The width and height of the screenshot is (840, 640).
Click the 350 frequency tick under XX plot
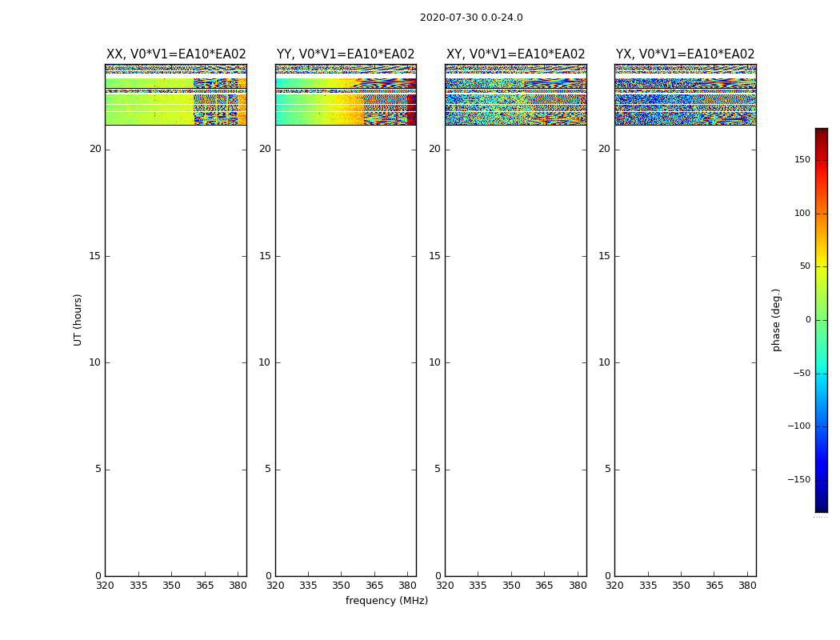(171, 586)
